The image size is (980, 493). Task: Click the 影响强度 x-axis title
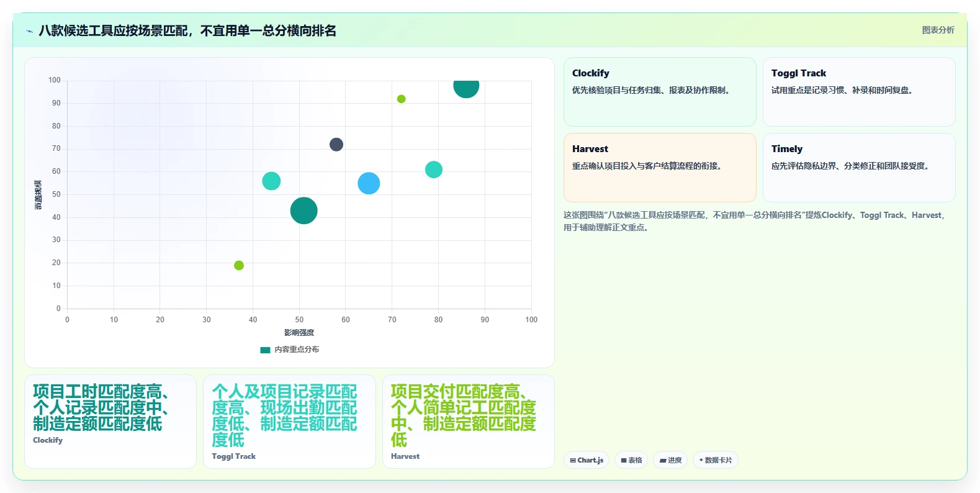(x=299, y=333)
